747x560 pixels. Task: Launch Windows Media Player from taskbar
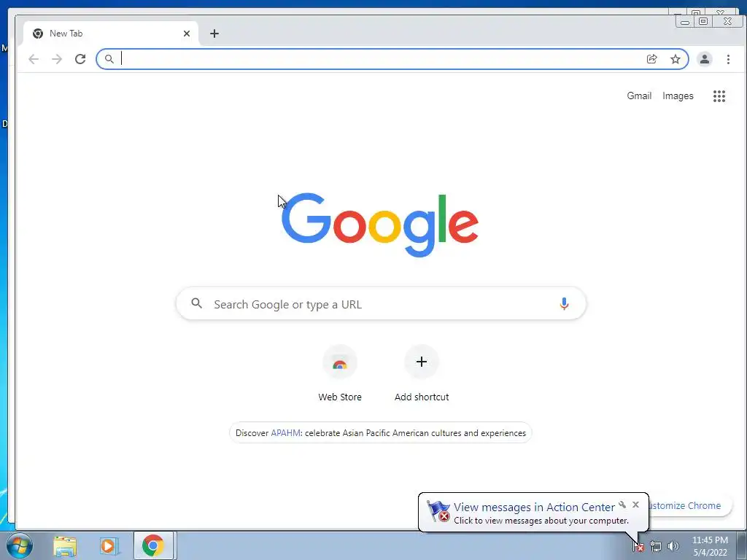109,546
